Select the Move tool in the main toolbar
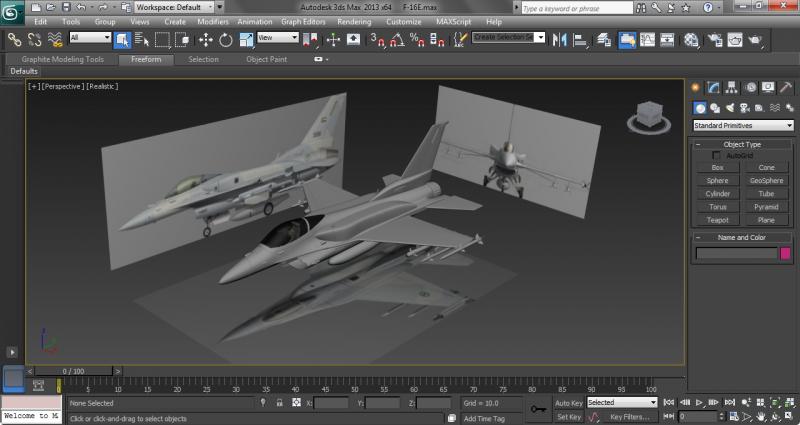This screenshot has width=800, height=425. pyautogui.click(x=206, y=40)
